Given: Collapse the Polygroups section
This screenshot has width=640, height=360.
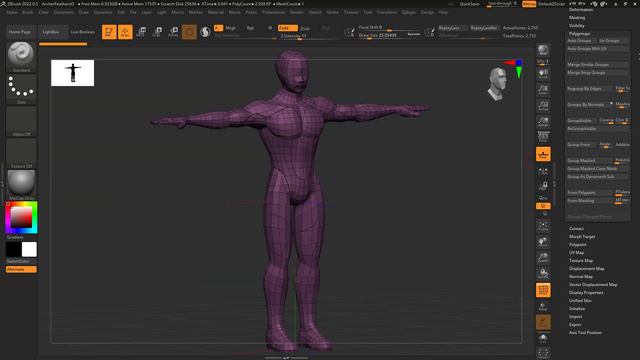Looking at the screenshot, I should [580, 33].
